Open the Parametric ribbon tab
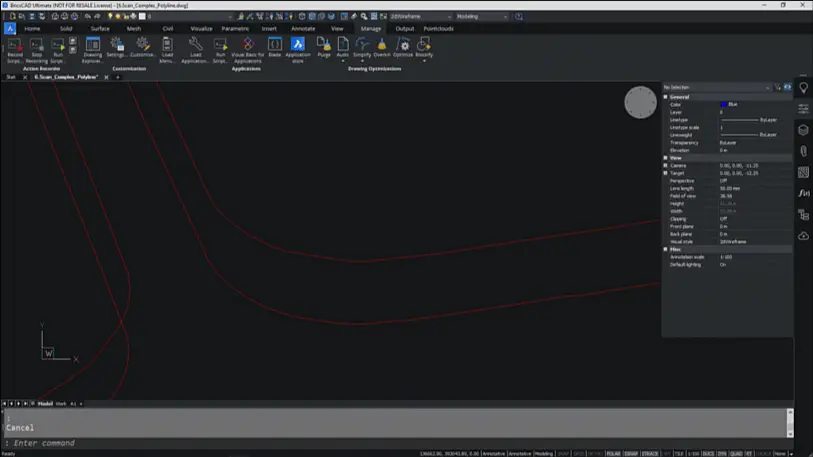 235,29
